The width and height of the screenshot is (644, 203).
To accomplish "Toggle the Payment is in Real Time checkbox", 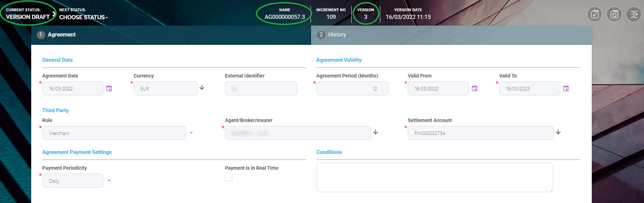I will (229, 177).
